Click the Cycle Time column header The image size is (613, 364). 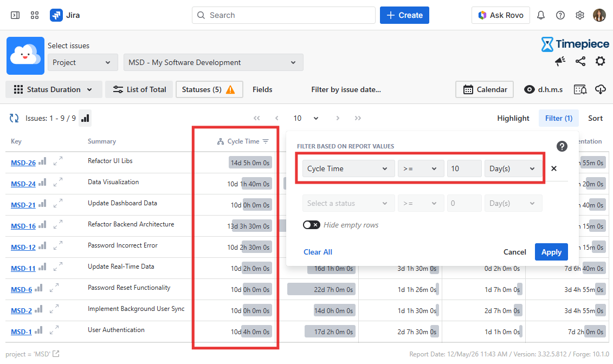(x=243, y=141)
